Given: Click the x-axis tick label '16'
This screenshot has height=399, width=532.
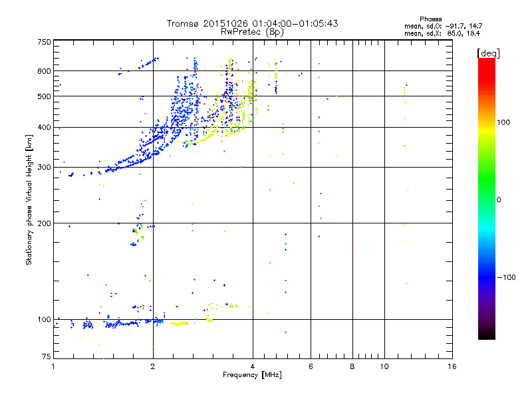Looking at the screenshot, I should (452, 366).
